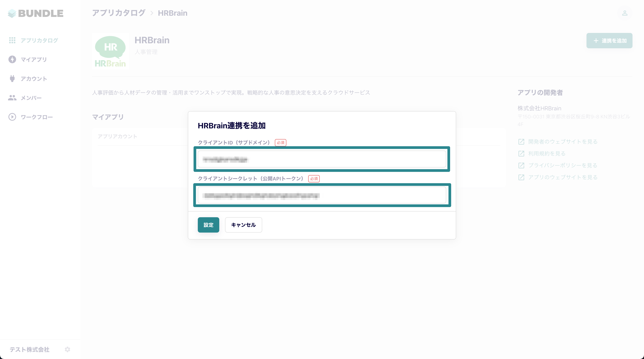Focus the クライアントID (サブドメイン) input field
The image size is (644, 359).
(322, 159)
